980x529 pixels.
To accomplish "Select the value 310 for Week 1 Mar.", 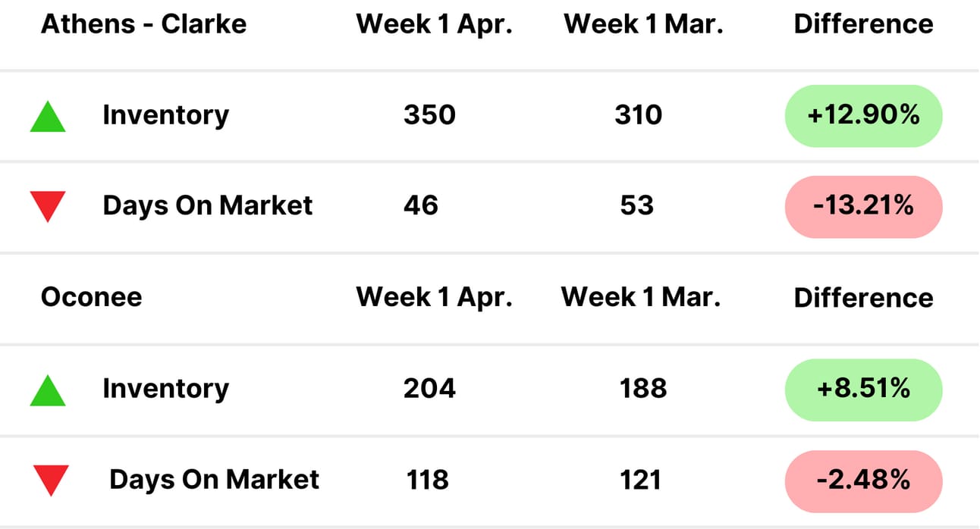I will coord(639,115).
